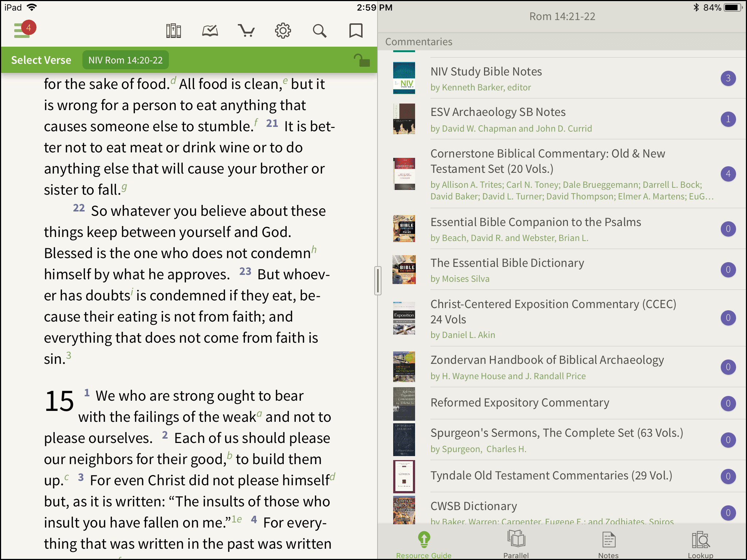Open Tyndale Old Testament Commentaries
747x560 pixels.
(562, 476)
